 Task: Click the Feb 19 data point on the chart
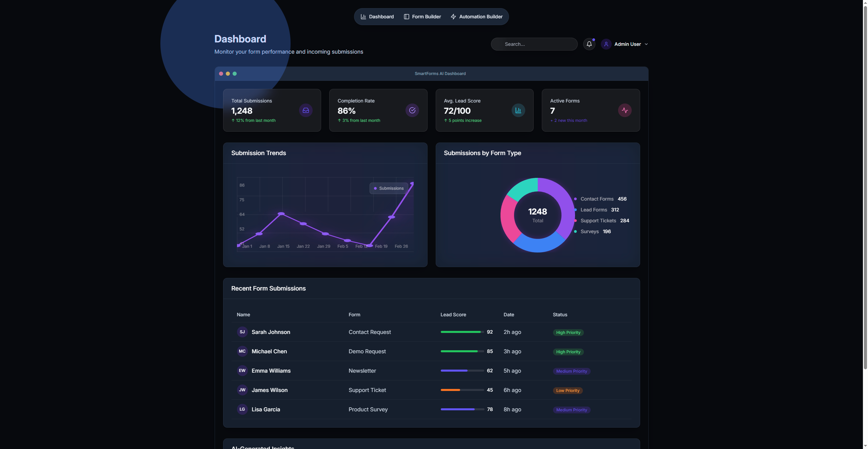click(391, 217)
